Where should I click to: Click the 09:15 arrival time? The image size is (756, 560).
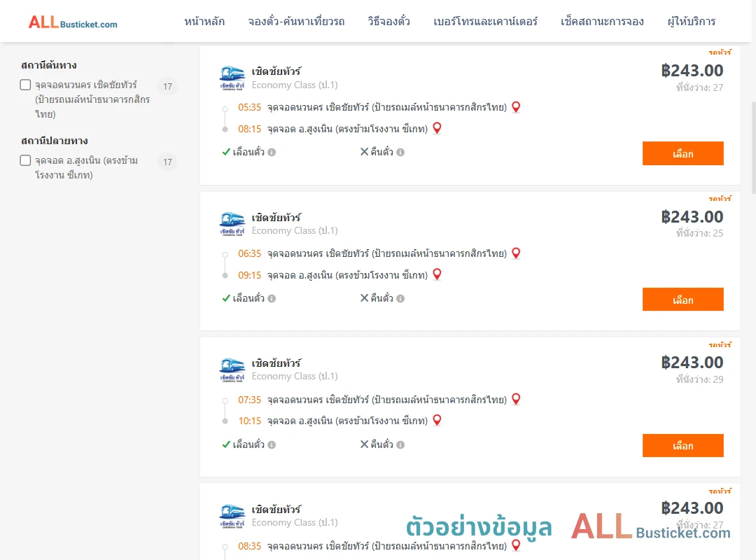(x=249, y=275)
